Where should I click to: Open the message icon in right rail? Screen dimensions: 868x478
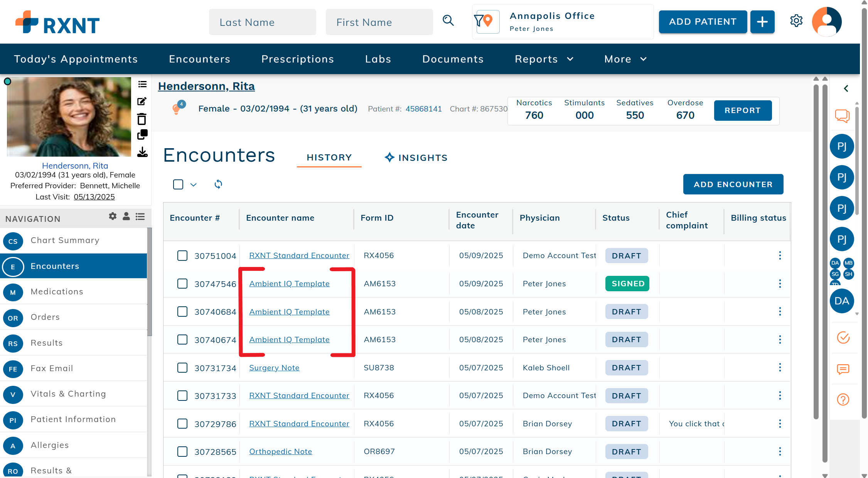pos(843,369)
